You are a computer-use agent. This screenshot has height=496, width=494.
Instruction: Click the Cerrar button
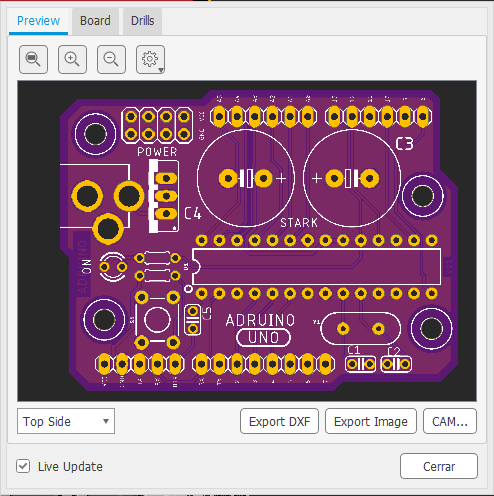(439, 466)
